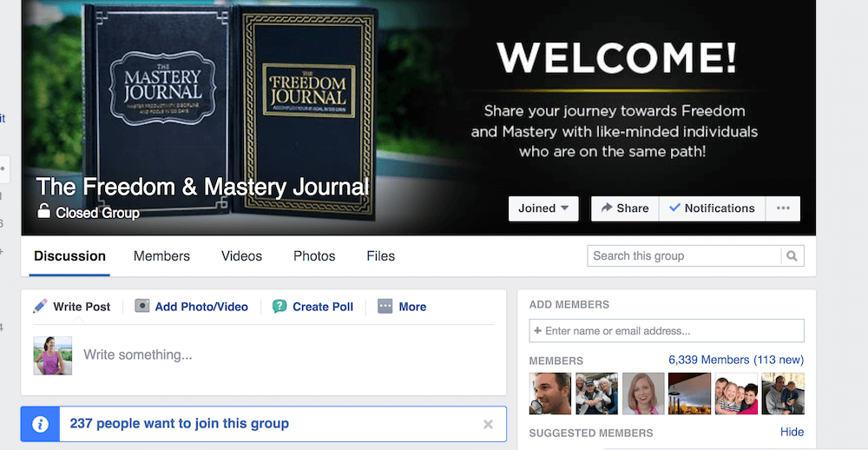
Task: Open the Files tab
Action: point(381,256)
